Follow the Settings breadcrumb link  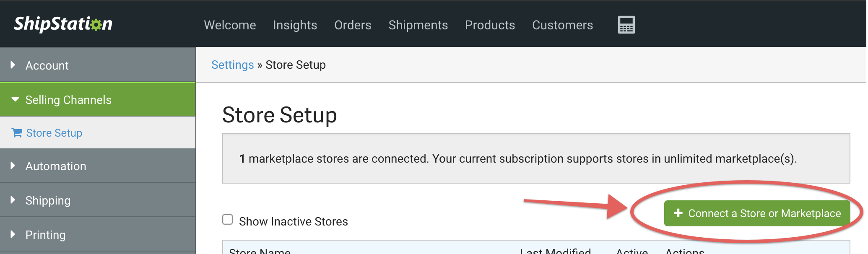click(x=232, y=65)
